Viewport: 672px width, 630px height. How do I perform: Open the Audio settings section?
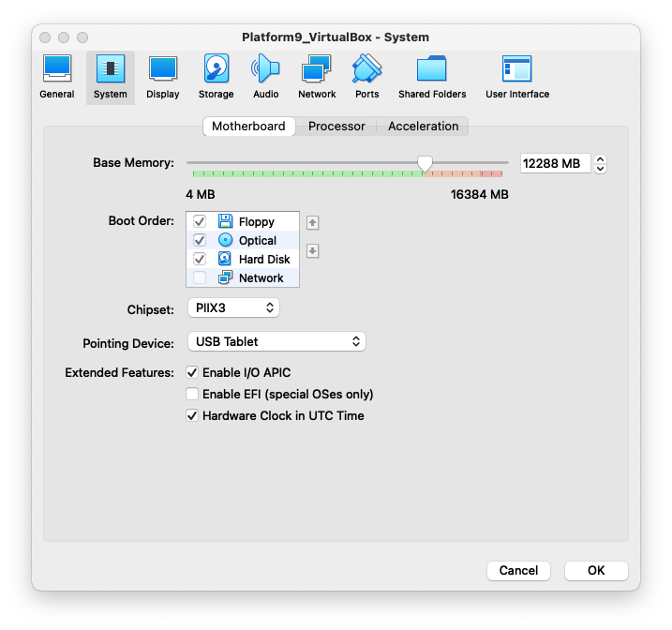point(265,77)
